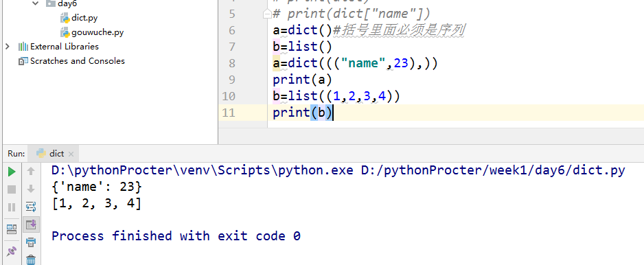Screen dimensions: 644x265
Task: Click the External Libraries bars icon
Action: pyautogui.click(x=23, y=47)
